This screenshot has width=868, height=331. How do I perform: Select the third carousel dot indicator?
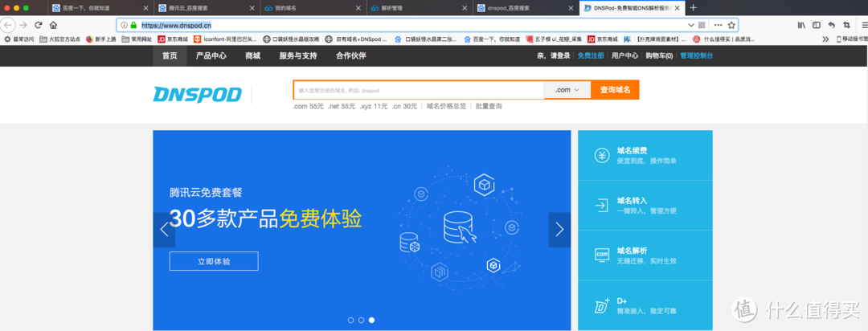coord(371,320)
